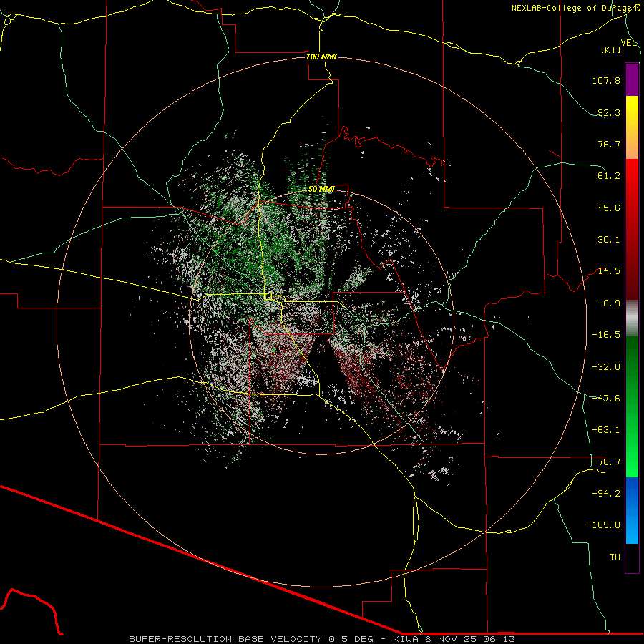The height and width of the screenshot is (644, 644).
Task: Click the 100 NMI range ring label
Action: (321, 57)
